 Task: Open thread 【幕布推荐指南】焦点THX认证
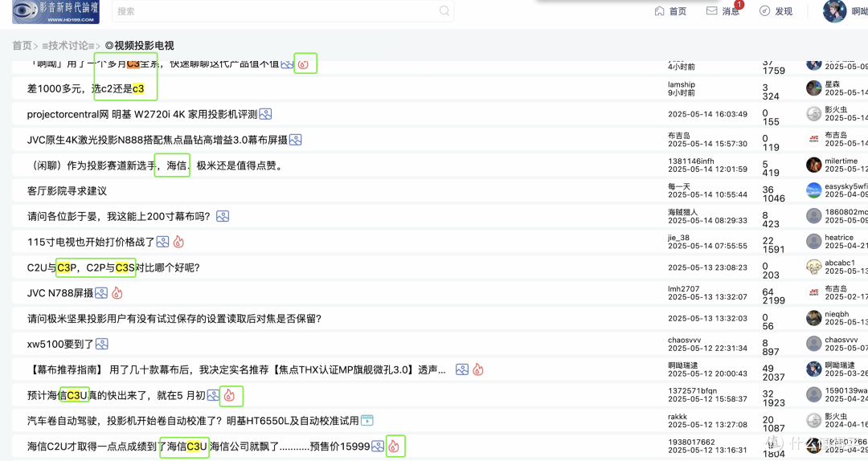click(x=236, y=369)
